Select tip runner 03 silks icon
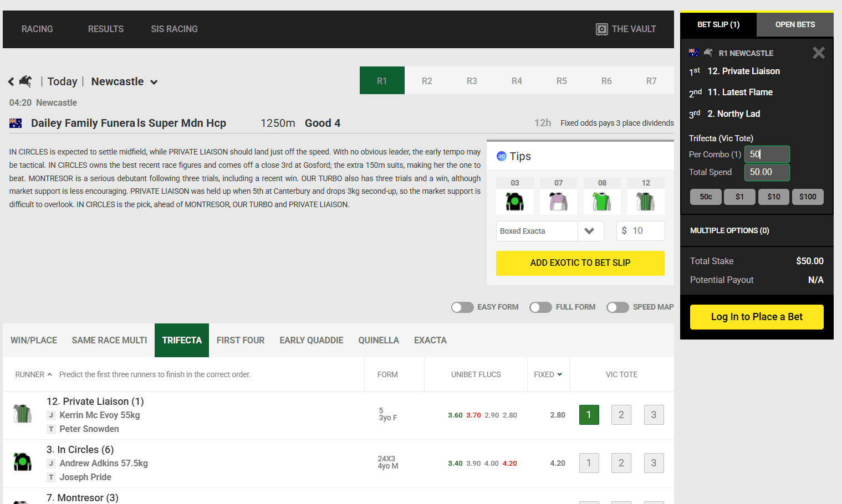This screenshot has width=842, height=504. pyautogui.click(x=515, y=202)
